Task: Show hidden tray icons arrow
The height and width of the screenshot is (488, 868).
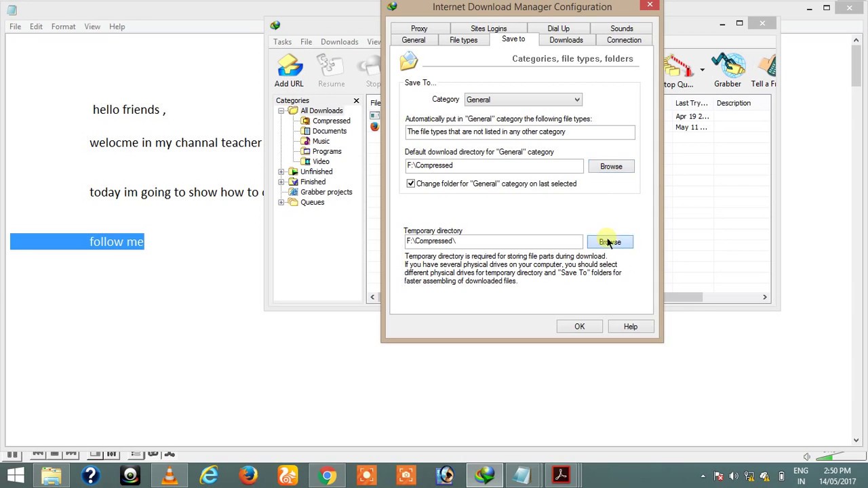Action: pos(703,476)
